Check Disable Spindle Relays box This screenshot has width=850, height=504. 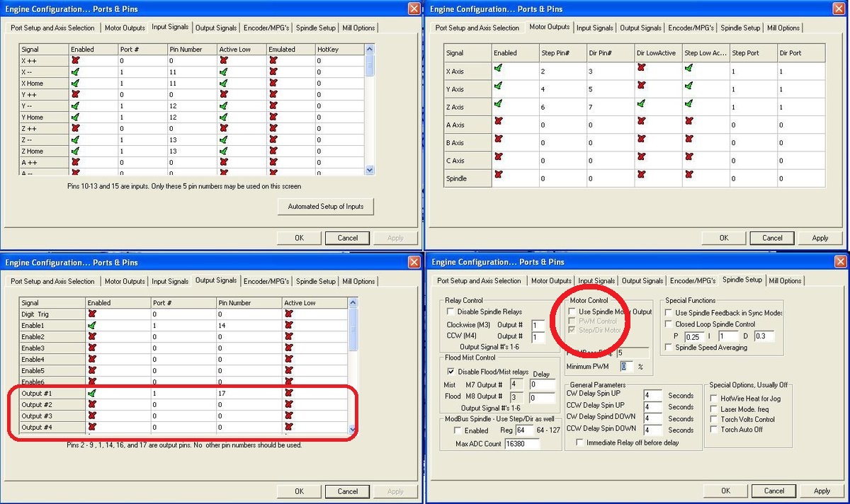[450, 312]
